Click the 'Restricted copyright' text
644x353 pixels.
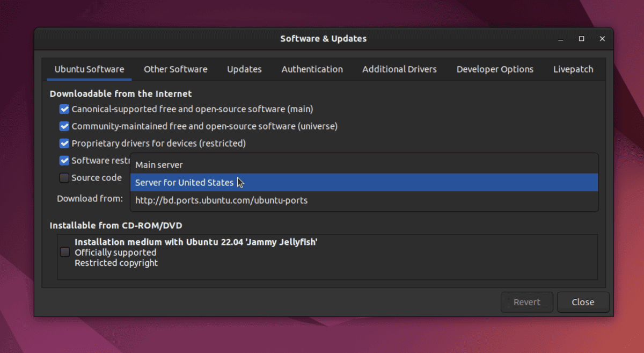[x=116, y=263]
